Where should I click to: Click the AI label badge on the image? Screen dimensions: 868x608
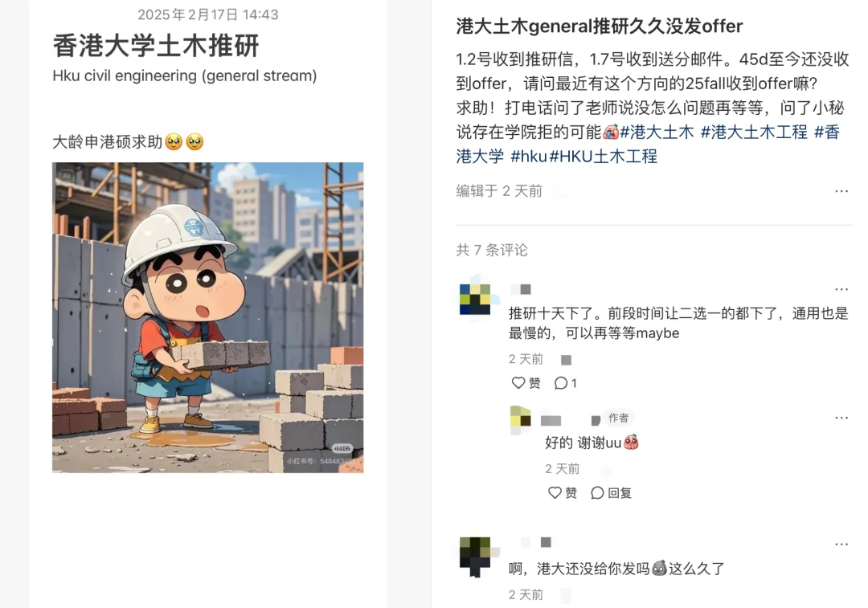click(x=67, y=175)
